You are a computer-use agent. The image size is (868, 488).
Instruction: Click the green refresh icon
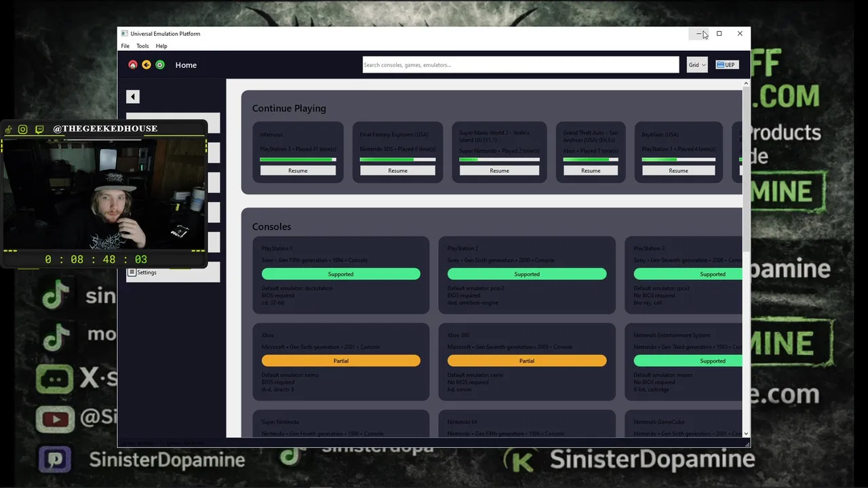(160, 65)
